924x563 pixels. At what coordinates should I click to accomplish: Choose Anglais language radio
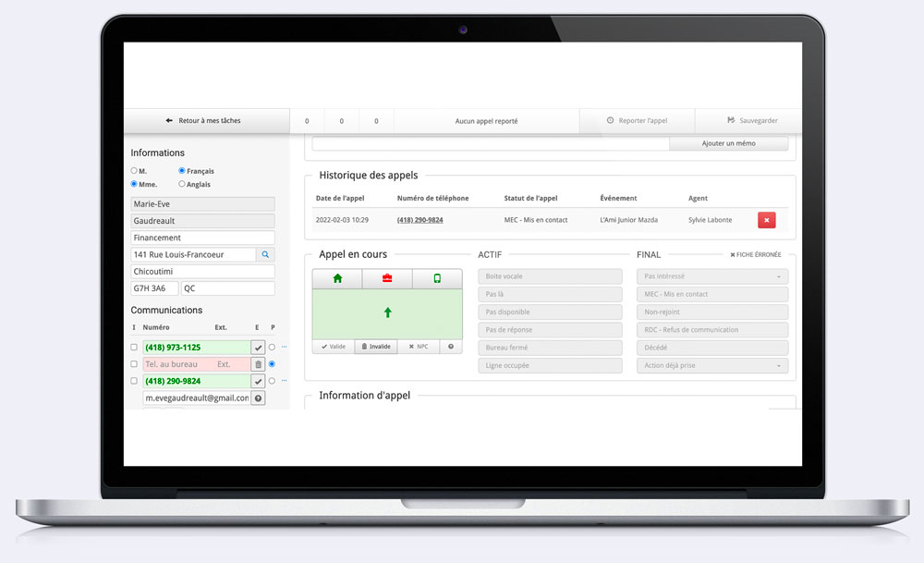(x=181, y=184)
